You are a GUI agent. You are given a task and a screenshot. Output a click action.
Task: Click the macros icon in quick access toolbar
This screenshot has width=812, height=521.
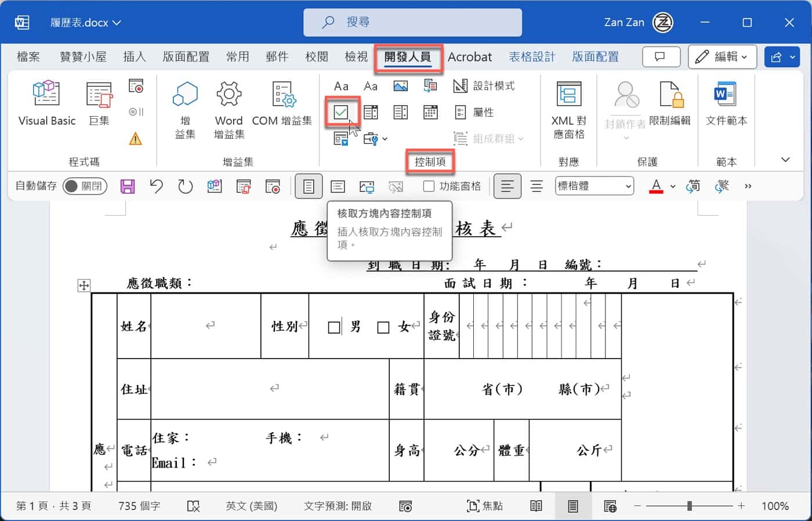click(244, 186)
